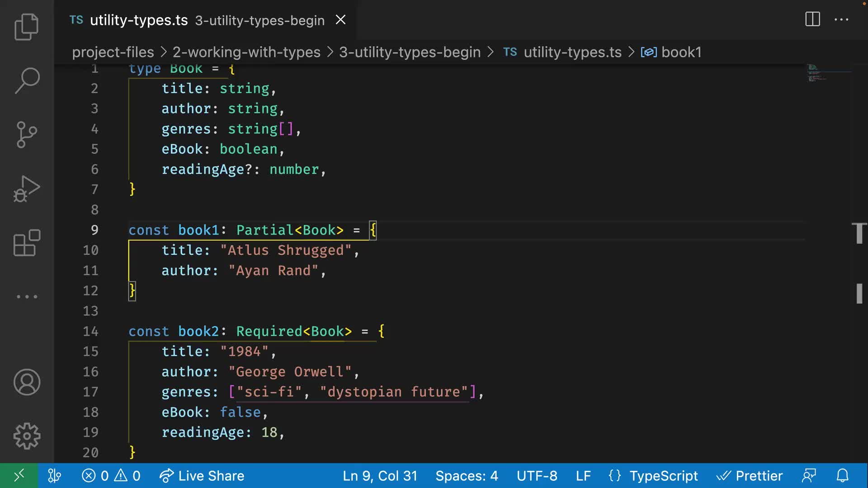Open the Source Control view
868x488 pixels.
point(27,135)
